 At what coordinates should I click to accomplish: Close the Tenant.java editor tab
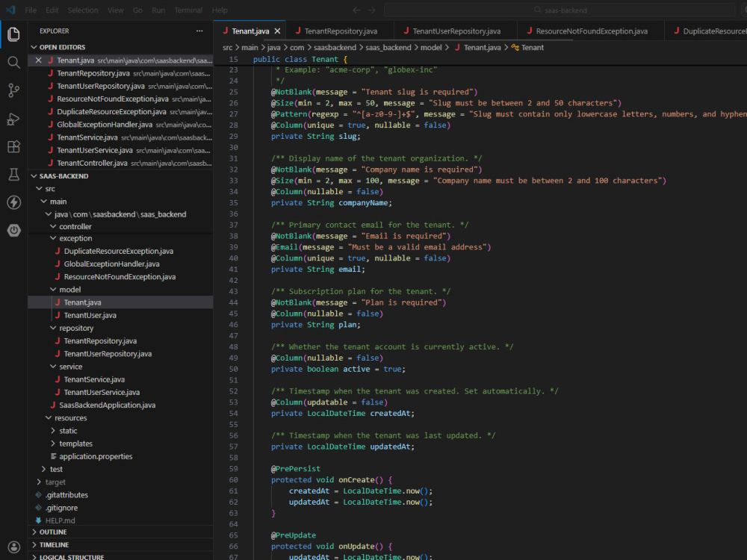pos(277,31)
